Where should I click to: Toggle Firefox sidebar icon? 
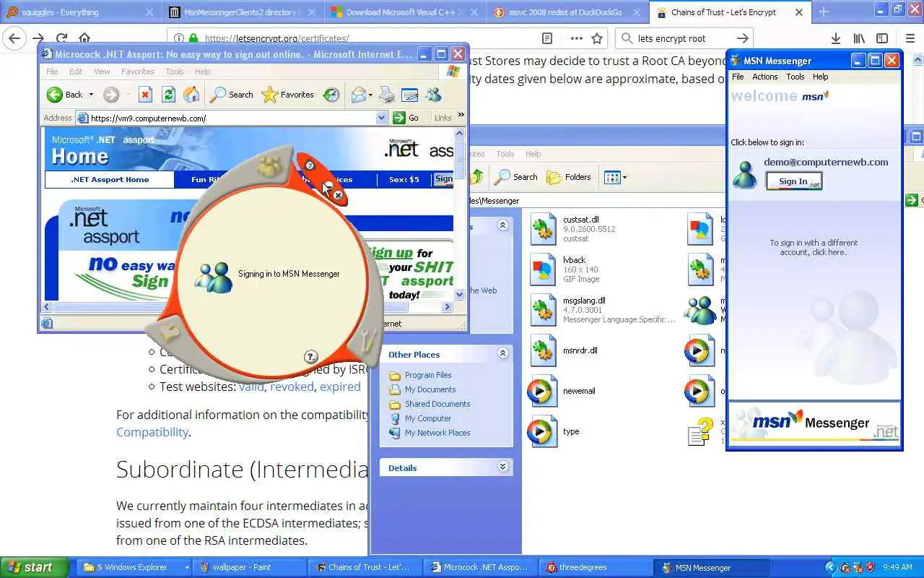tap(882, 38)
